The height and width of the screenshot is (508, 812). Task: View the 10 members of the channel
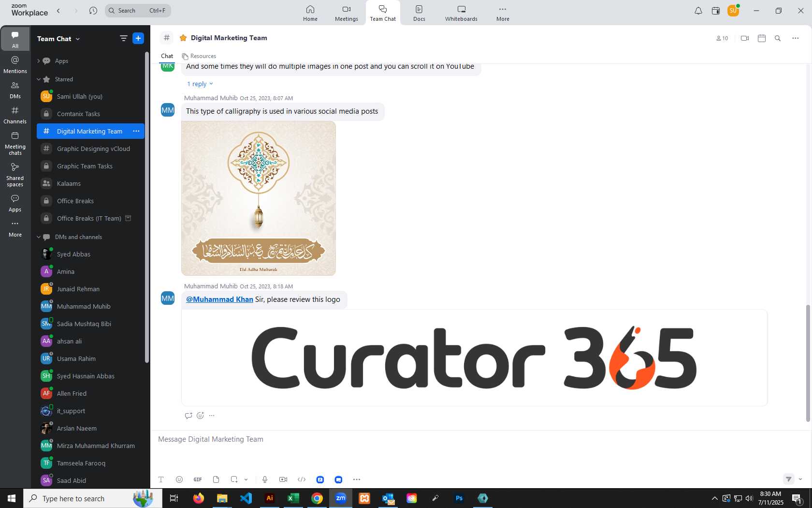[722, 38]
